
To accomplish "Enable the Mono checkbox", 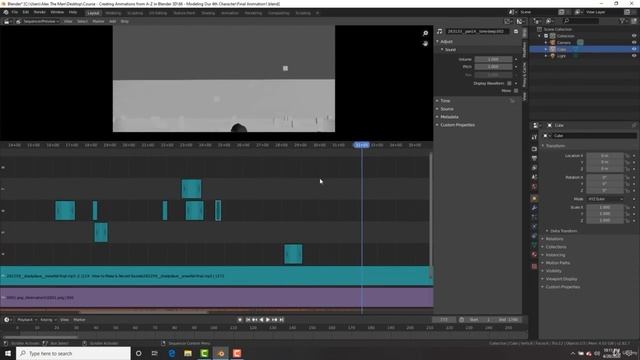I will pos(516,91).
